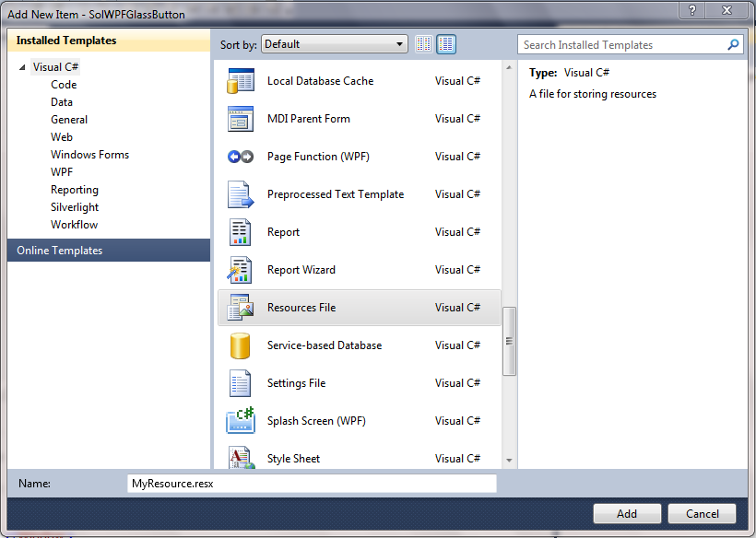This screenshot has height=538, width=756.
Task: Click the Cancel button
Action: tap(702, 513)
